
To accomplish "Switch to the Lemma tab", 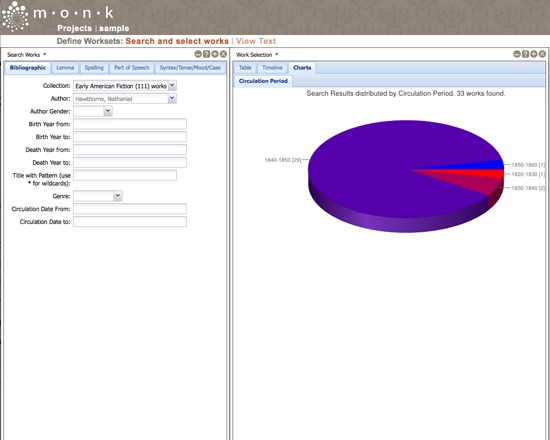I will click(65, 68).
